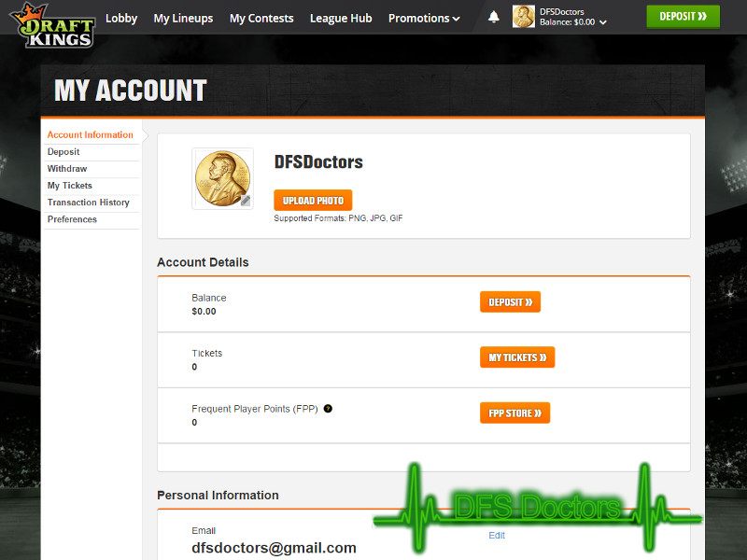Select My Tickets in sidebar
The width and height of the screenshot is (747, 560).
pos(69,186)
